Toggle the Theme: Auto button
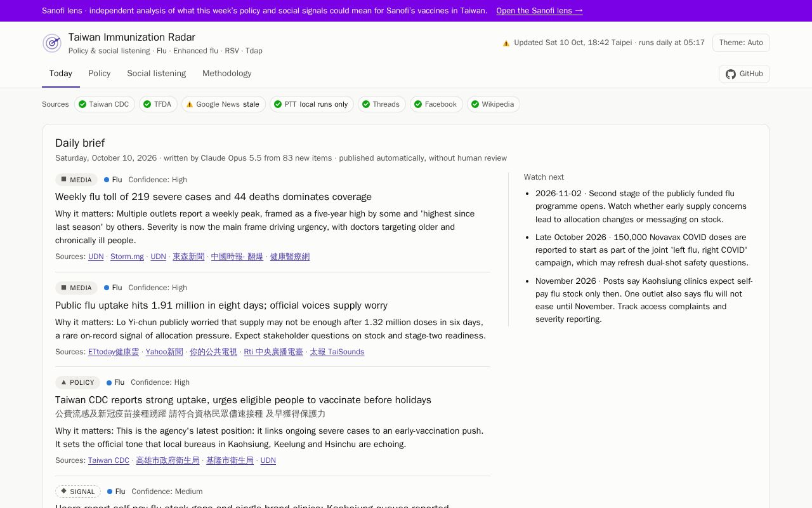Screen dimensions: 812x508 pos(741,43)
